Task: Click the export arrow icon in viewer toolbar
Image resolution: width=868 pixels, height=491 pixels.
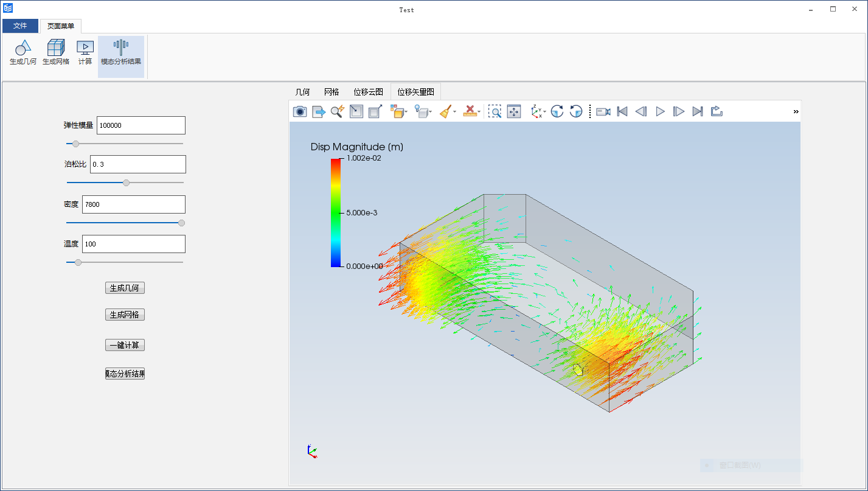Action: tap(319, 111)
